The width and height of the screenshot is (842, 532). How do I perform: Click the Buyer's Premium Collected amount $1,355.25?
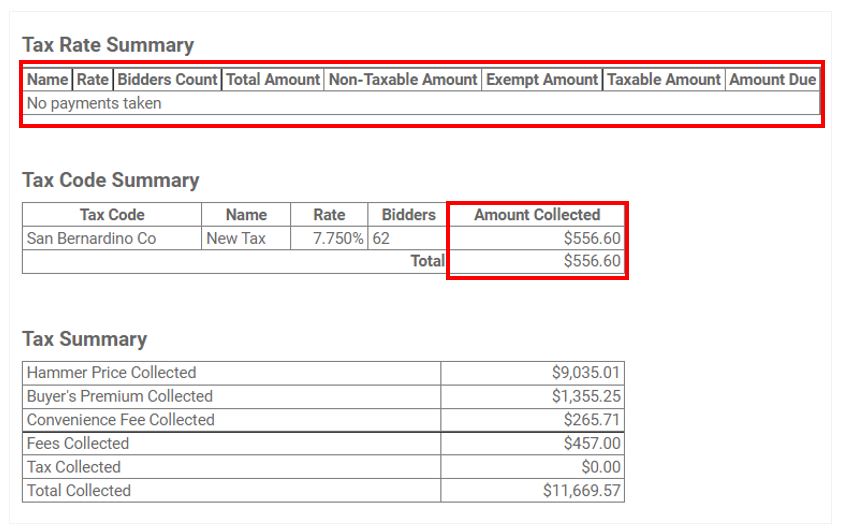coord(586,396)
